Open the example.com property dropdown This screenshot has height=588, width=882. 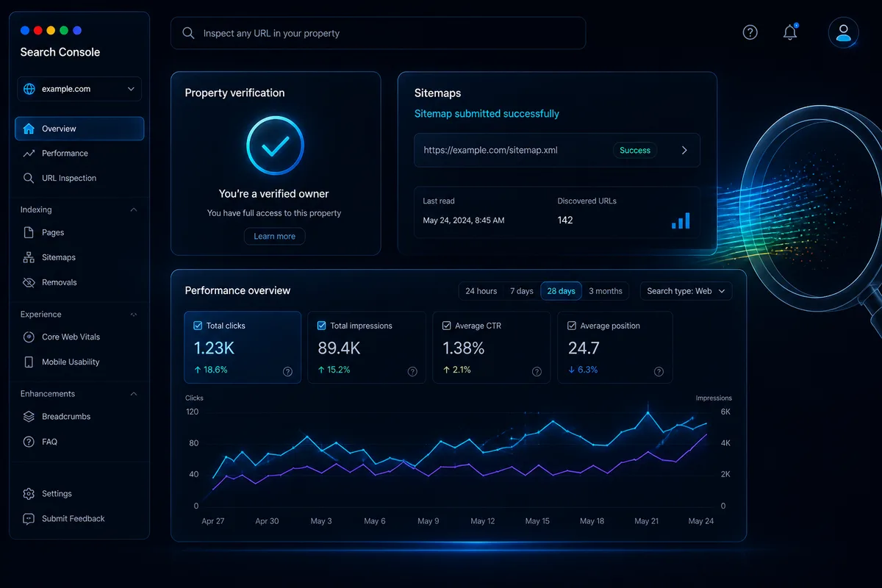(x=79, y=89)
